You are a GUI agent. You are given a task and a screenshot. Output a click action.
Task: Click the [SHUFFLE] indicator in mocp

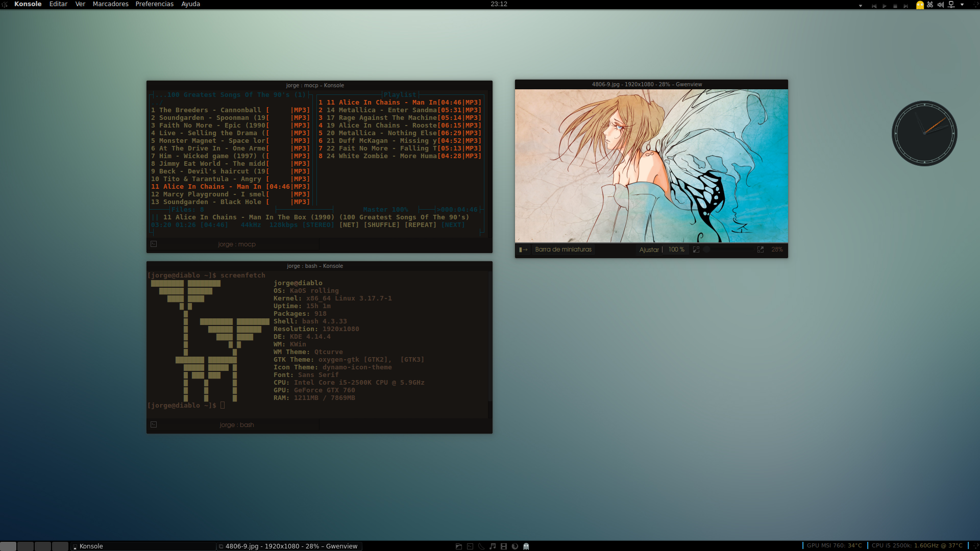382,225
